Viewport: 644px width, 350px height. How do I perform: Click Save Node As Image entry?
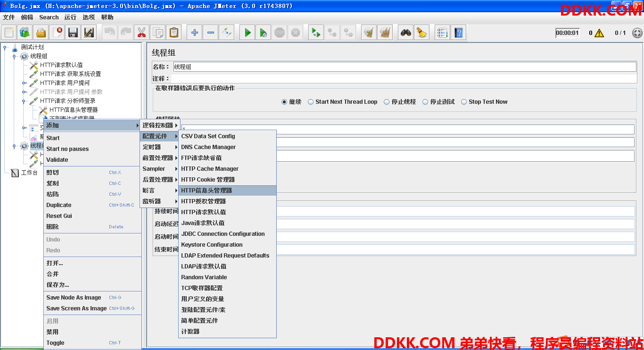coord(92,298)
